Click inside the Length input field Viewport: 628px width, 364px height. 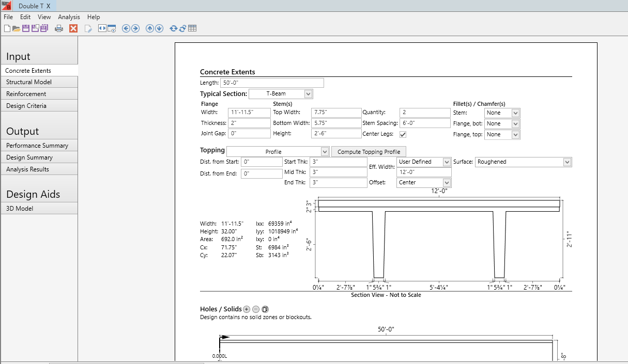(272, 83)
